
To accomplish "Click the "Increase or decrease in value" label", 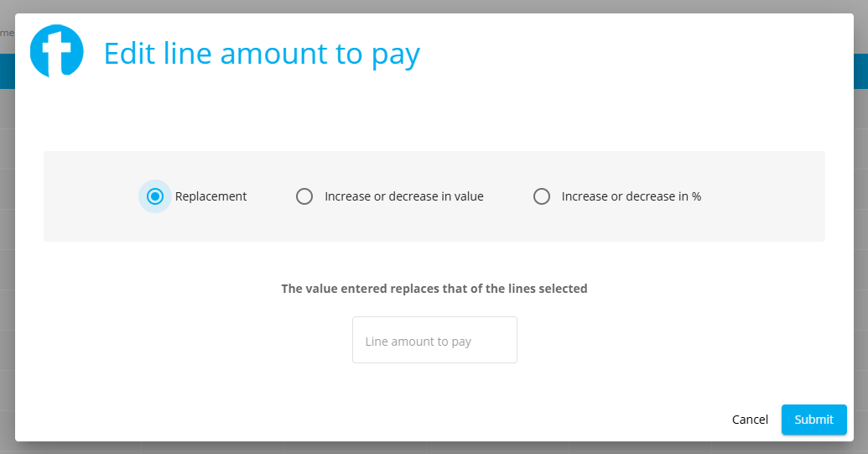I will [x=403, y=196].
